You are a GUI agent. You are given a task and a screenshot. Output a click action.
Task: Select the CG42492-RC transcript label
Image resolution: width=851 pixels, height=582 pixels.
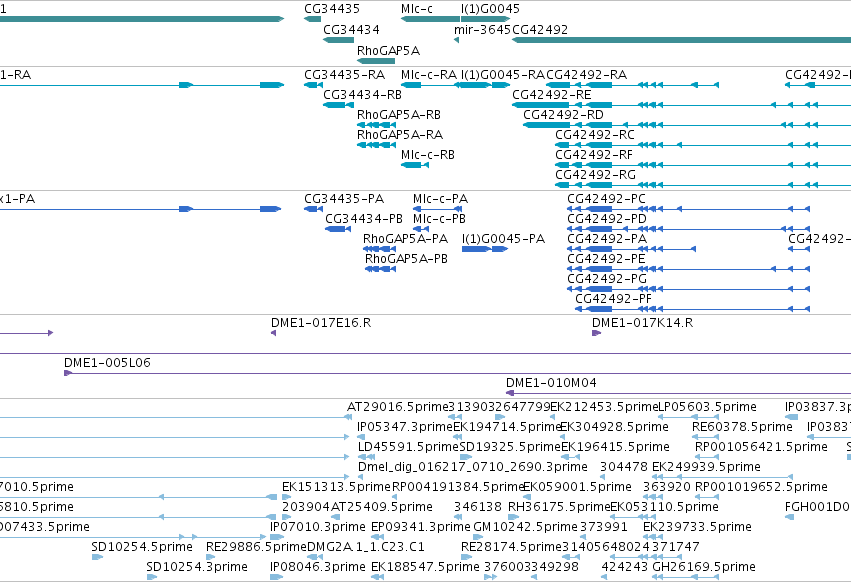click(x=595, y=135)
